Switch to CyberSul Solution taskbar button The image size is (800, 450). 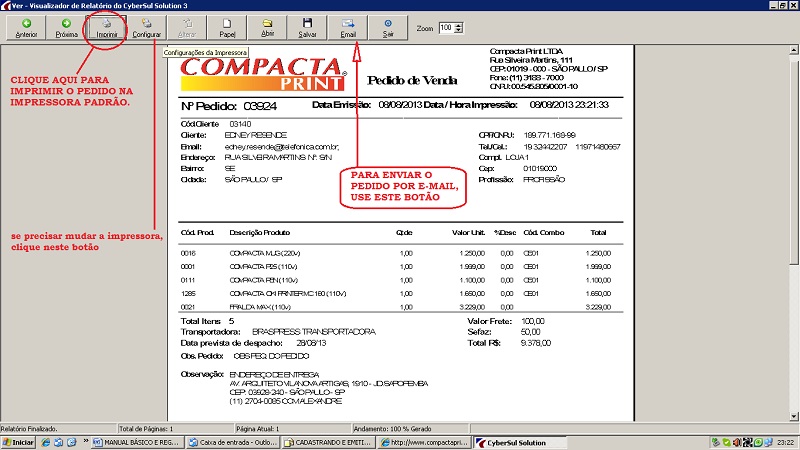pos(519,443)
